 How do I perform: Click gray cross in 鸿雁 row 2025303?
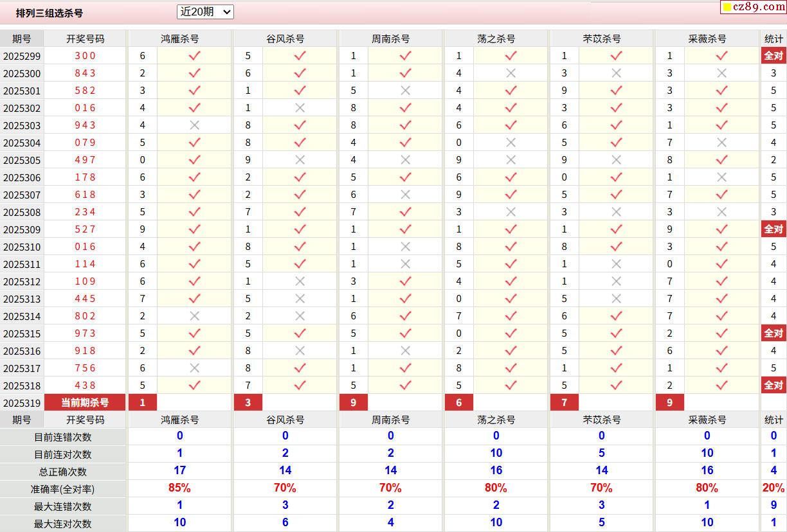[194, 125]
